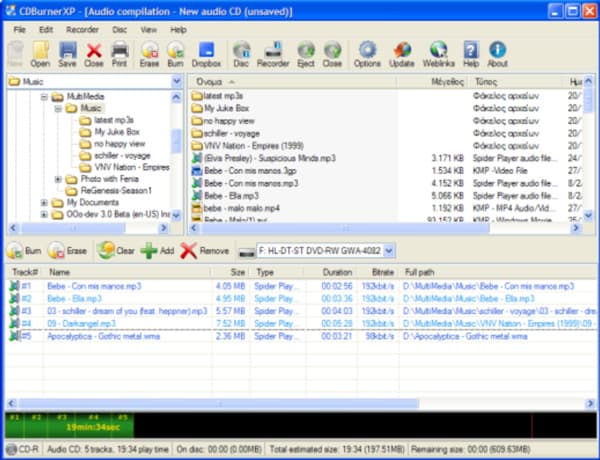Click the red X Close compilation icon

point(94,54)
